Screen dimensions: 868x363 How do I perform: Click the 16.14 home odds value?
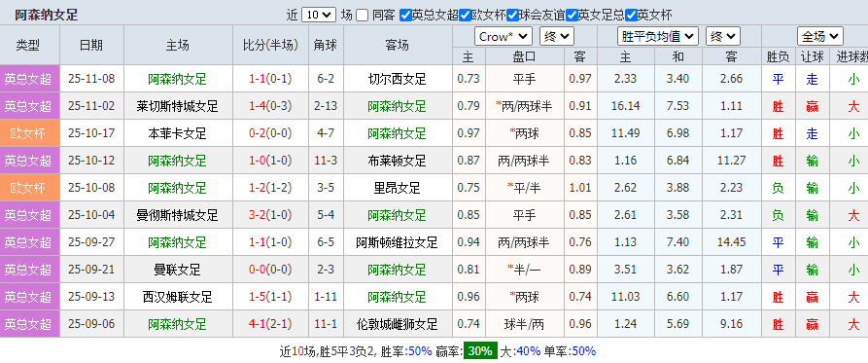[626, 106]
